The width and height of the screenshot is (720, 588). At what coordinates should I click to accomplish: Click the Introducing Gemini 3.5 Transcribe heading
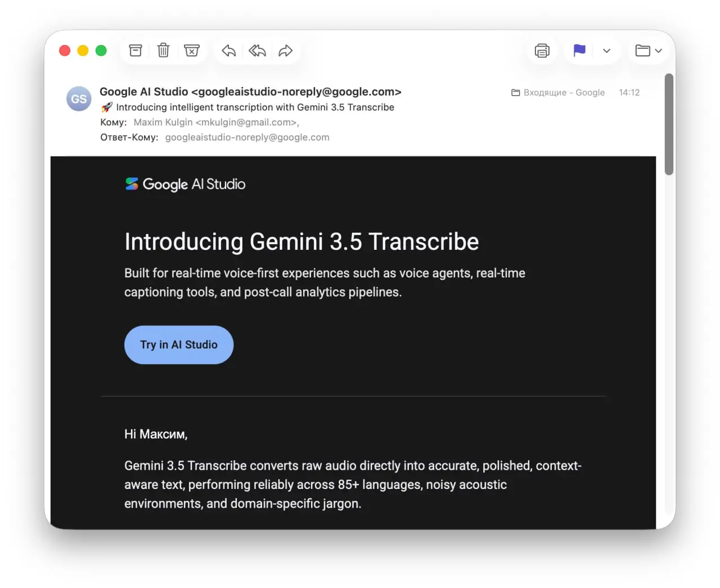tap(301, 242)
